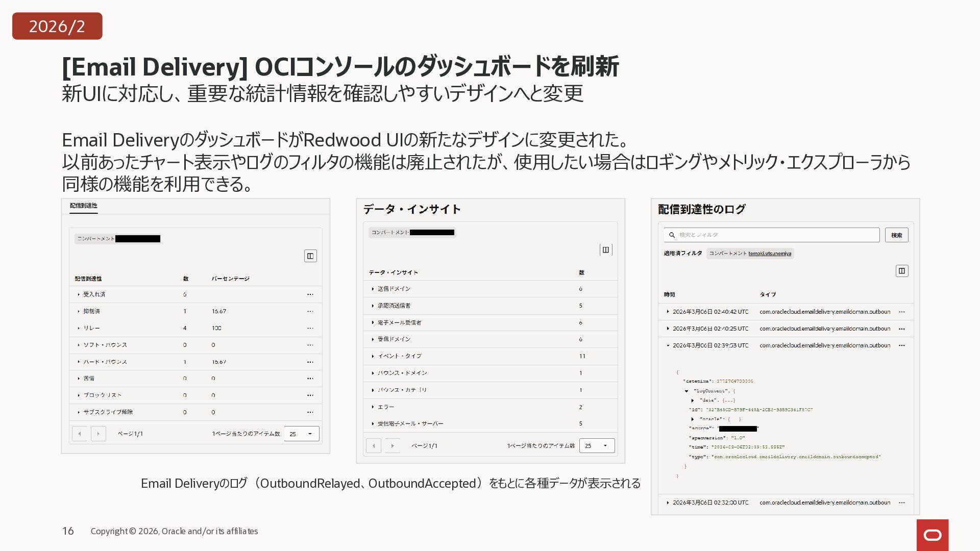980x551 pixels.
Task: Collapse the 02:39:53 UTC log entry
Action: click(x=668, y=345)
